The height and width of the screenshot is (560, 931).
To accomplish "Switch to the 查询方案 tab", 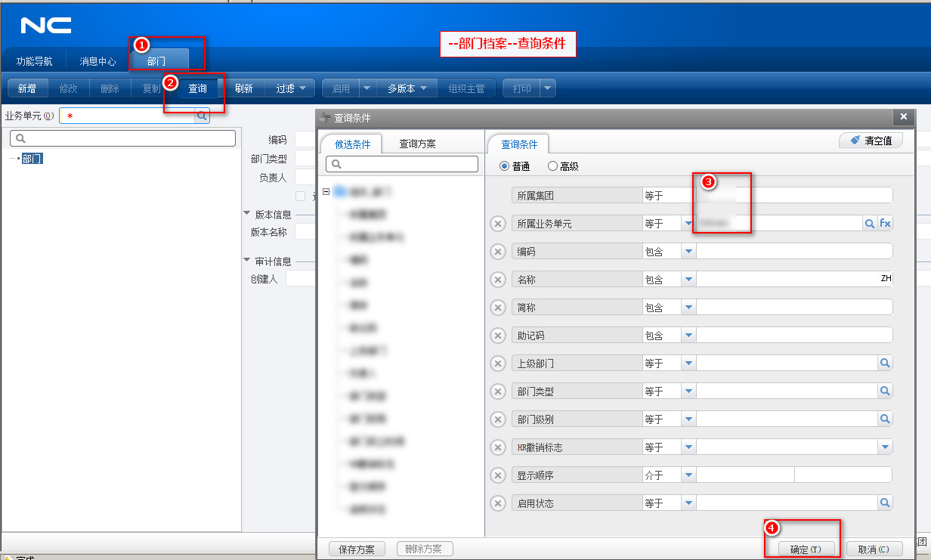I will point(417,144).
